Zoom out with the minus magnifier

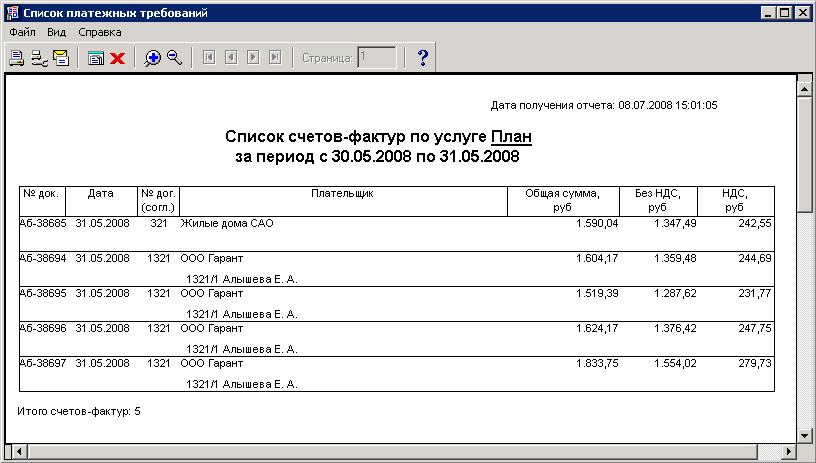click(x=175, y=58)
